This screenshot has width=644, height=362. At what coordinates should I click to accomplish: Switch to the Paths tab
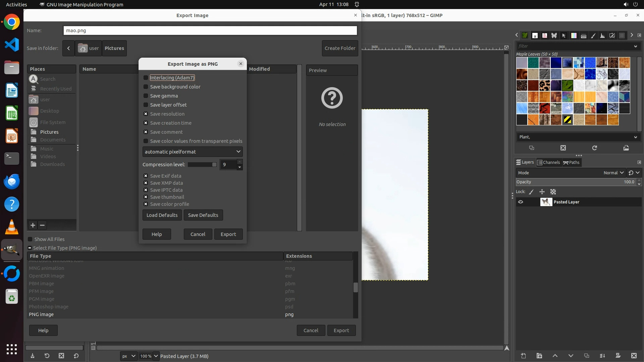571,163
